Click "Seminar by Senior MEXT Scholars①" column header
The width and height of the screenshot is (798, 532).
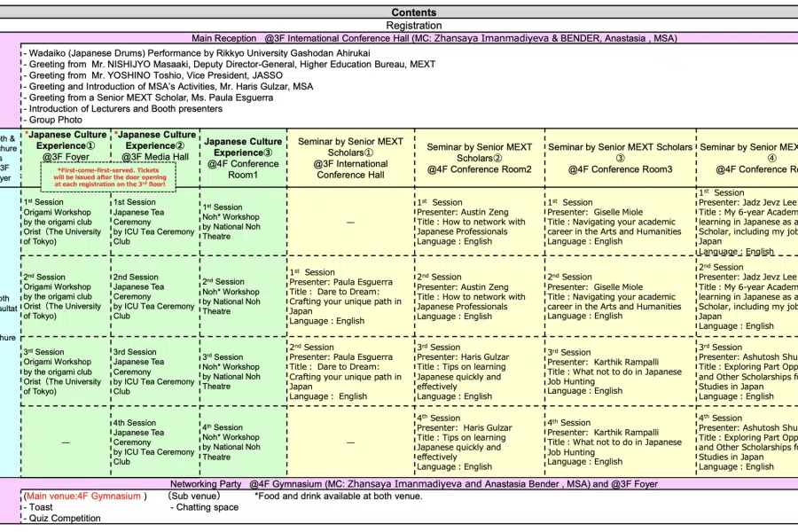point(350,158)
